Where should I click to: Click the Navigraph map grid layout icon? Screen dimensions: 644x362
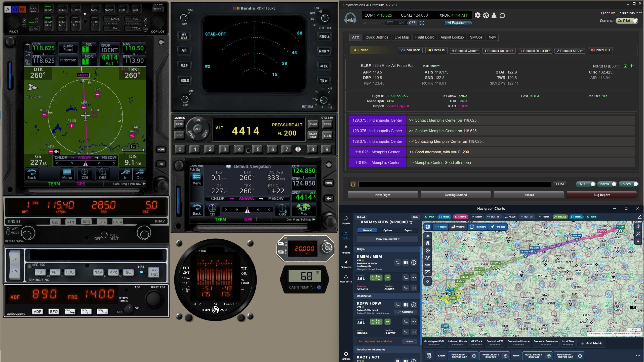(428, 227)
